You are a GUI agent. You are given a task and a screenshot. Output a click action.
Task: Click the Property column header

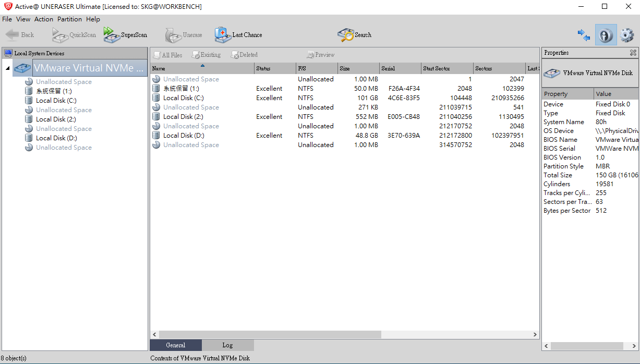567,94
